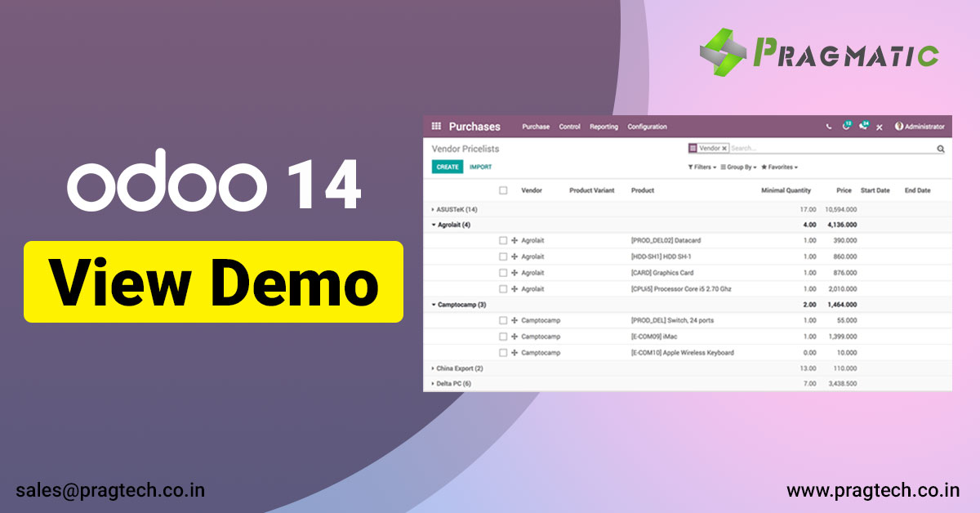Image resolution: width=980 pixels, height=513 pixels.
Task: Click the X debug icon in navbar
Action: tap(880, 127)
